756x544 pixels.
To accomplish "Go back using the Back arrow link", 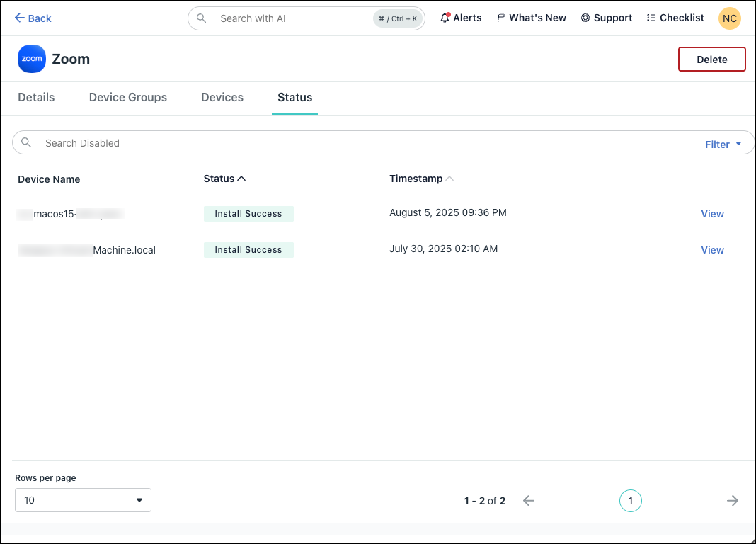I will click(33, 18).
